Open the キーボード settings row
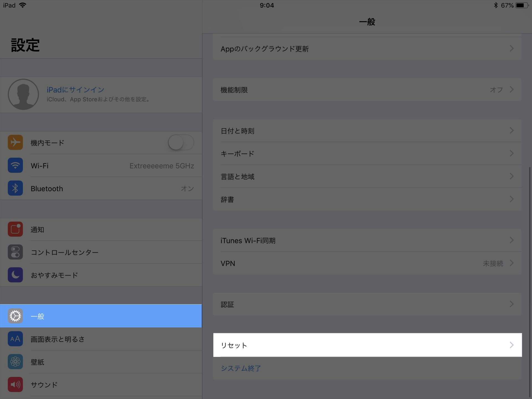Viewport: 532px width, 399px height. tap(367, 154)
